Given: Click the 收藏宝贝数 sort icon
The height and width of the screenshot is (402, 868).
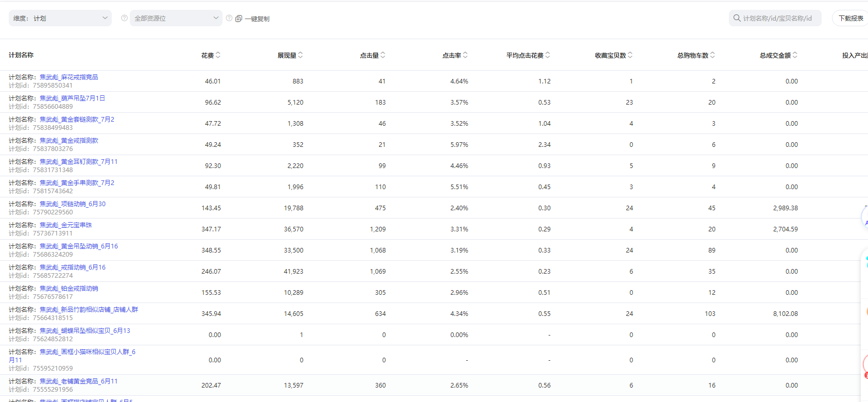Looking at the screenshot, I should (x=630, y=55).
